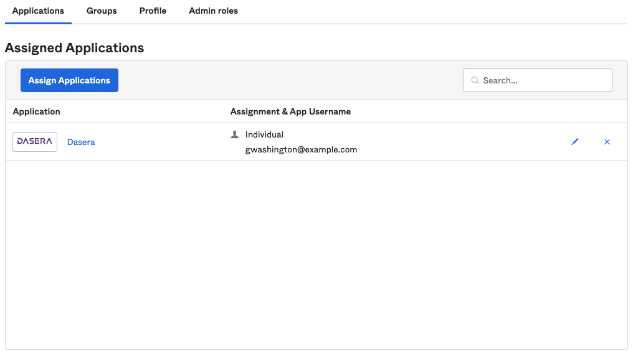This screenshot has height=364, width=633.
Task: Click gray toolbar strip beside Assign Applications
Action: pyautogui.click(x=291, y=80)
